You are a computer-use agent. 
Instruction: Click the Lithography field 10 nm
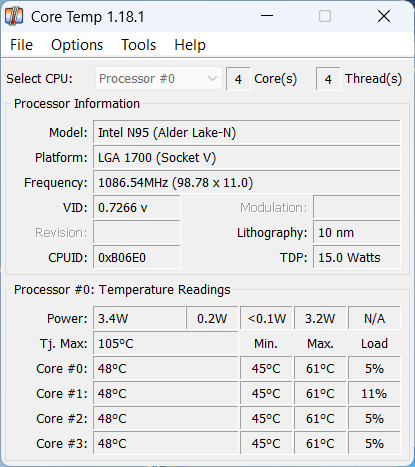[x=357, y=233]
